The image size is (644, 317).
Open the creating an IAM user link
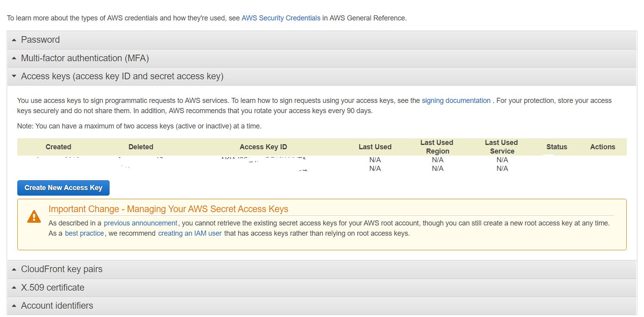[190, 233]
